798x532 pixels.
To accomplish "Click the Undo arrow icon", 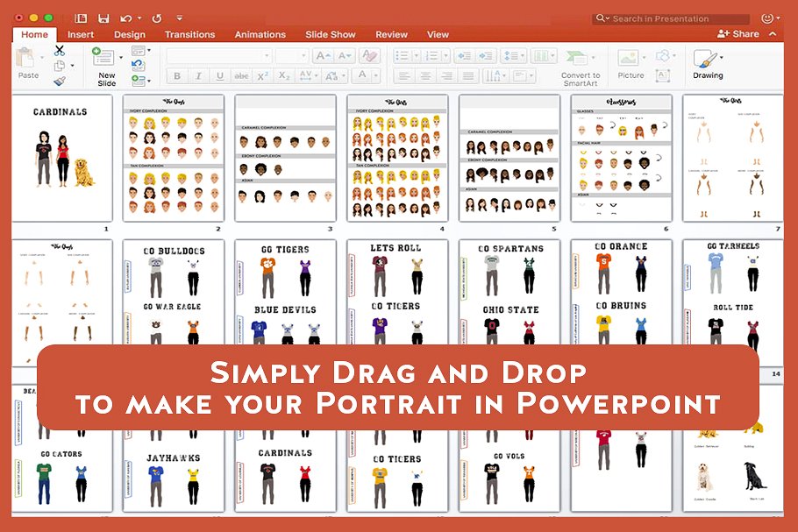I will point(125,18).
